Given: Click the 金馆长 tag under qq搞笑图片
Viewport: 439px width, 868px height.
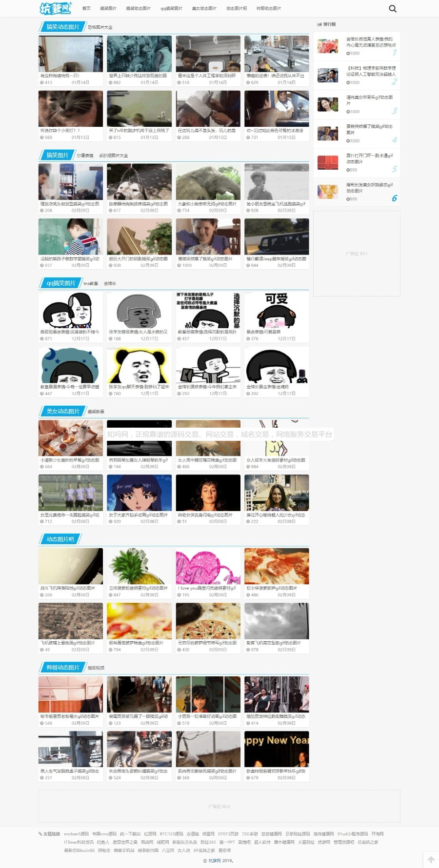Looking at the screenshot, I should pyautogui.click(x=110, y=283).
